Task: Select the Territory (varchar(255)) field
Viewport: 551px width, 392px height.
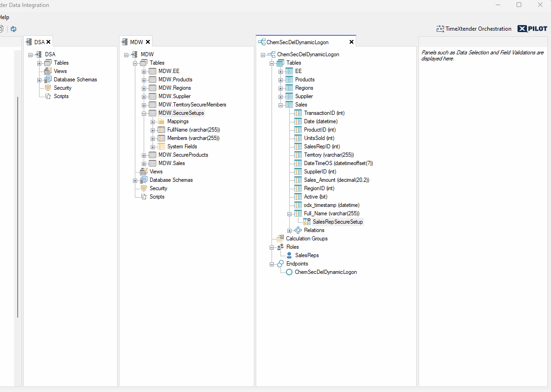Action: (x=329, y=155)
